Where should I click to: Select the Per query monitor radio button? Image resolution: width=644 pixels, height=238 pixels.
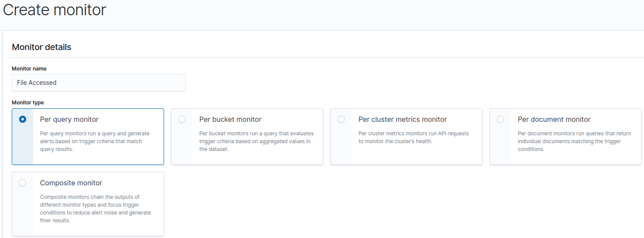tap(23, 119)
